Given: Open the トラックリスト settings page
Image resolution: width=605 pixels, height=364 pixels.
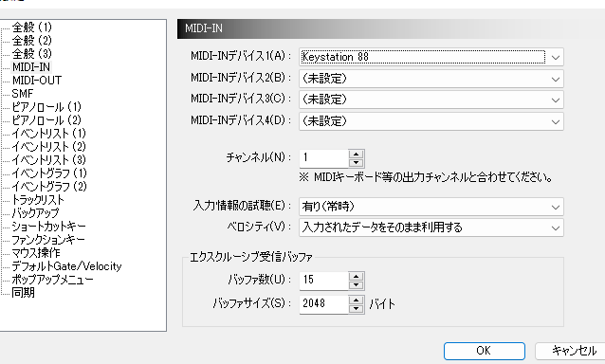Looking at the screenshot, I should tap(38, 200).
